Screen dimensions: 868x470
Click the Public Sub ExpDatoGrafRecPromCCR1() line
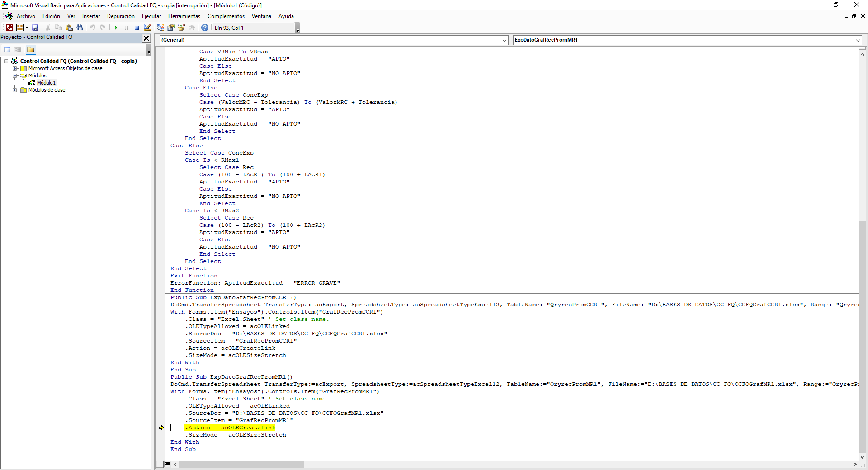pos(233,297)
